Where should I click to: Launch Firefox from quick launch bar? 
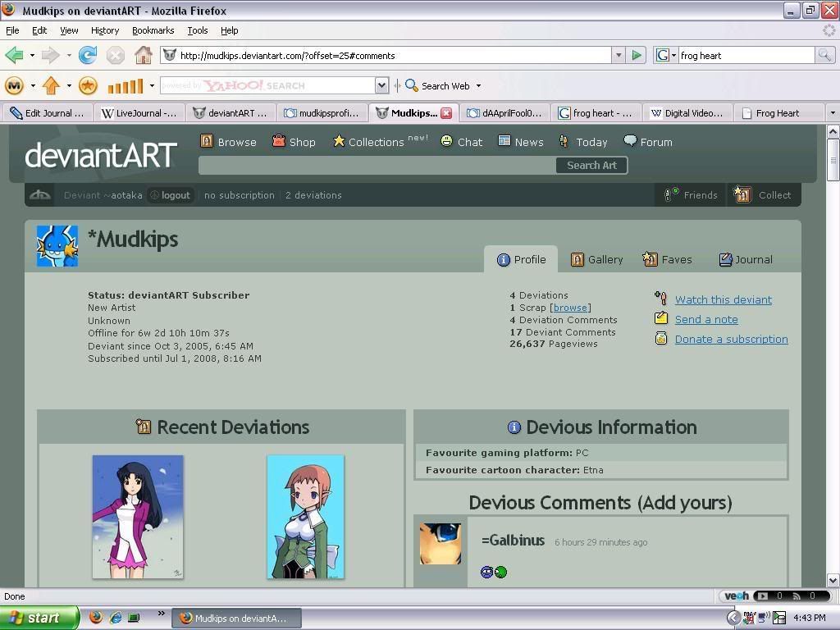coord(96,618)
